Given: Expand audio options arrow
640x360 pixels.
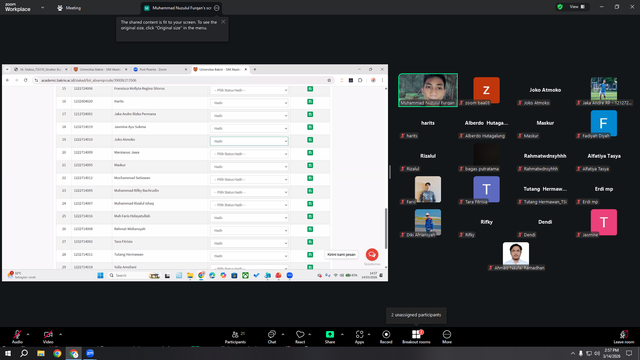Looking at the screenshot, I should tap(28, 334).
